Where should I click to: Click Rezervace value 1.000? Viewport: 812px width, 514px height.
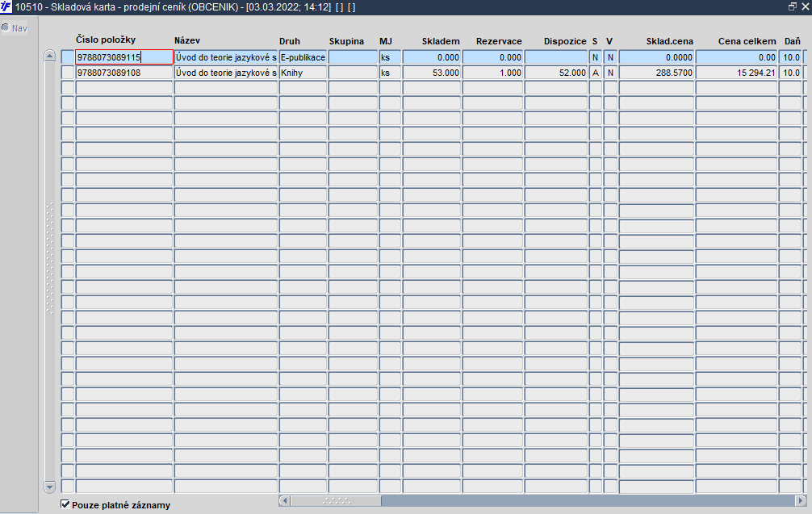click(x=492, y=73)
